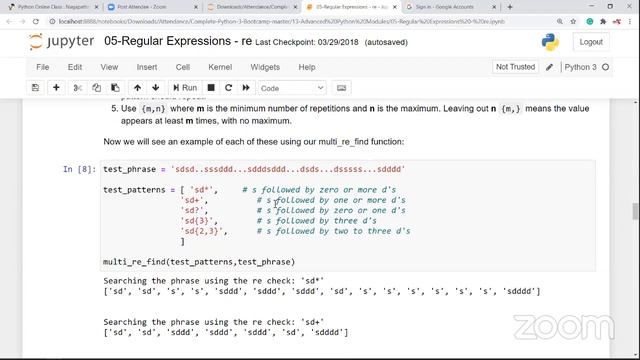Click the Last Checkpoint text
Viewport: 640px width, 360px height.
[307, 42]
